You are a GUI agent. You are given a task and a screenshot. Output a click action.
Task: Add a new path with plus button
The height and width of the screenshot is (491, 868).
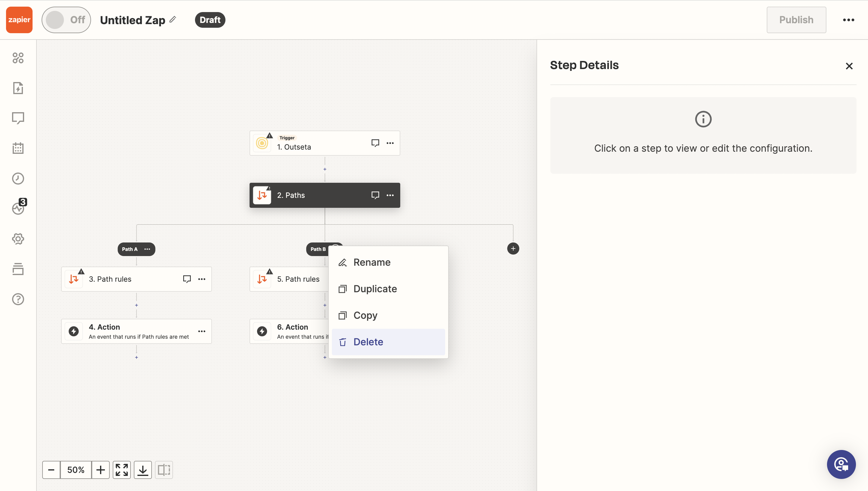pyautogui.click(x=513, y=249)
